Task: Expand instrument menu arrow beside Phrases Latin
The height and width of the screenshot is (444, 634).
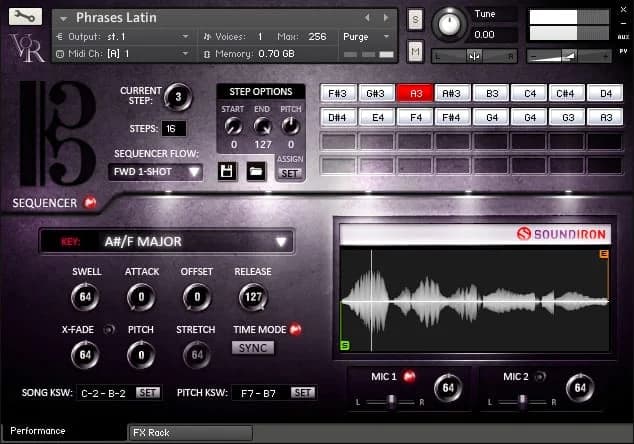Action: (x=63, y=19)
